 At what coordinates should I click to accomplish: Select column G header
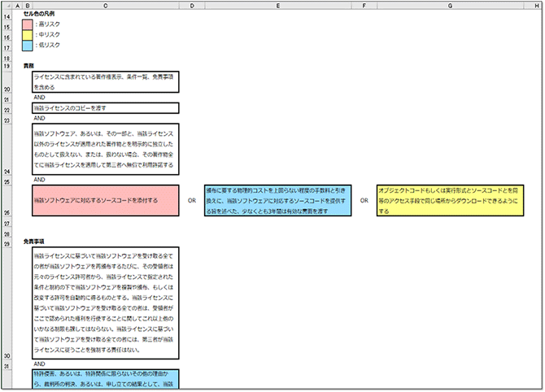450,5
